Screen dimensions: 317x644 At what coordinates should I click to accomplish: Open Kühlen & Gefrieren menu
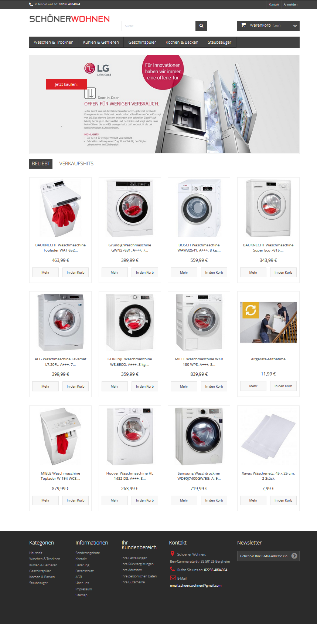(x=101, y=42)
